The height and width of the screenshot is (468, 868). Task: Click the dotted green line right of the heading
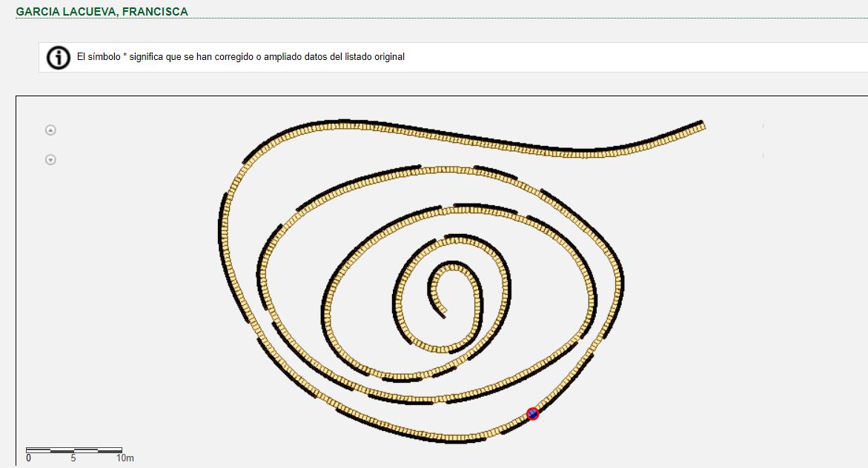click(519, 18)
